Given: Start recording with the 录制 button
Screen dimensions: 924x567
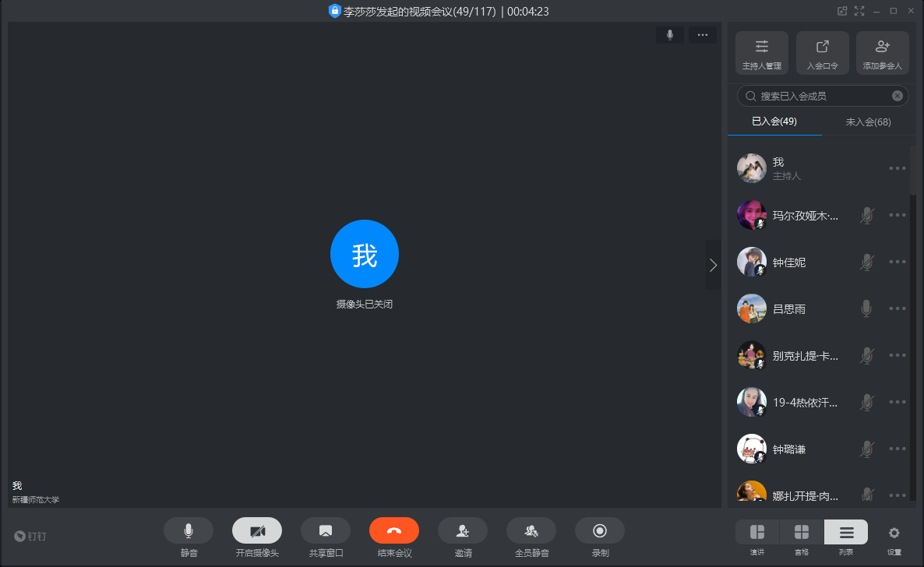Looking at the screenshot, I should point(600,531).
